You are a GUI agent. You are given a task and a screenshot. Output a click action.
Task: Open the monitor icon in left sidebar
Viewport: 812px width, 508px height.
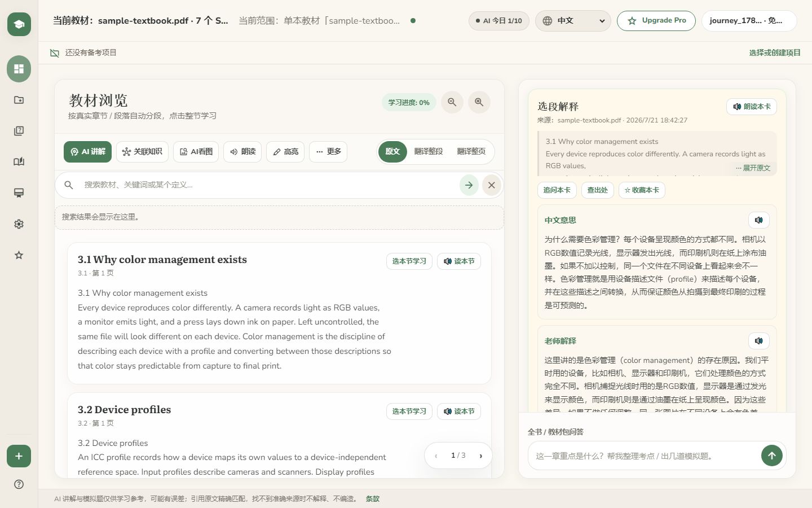(19, 193)
